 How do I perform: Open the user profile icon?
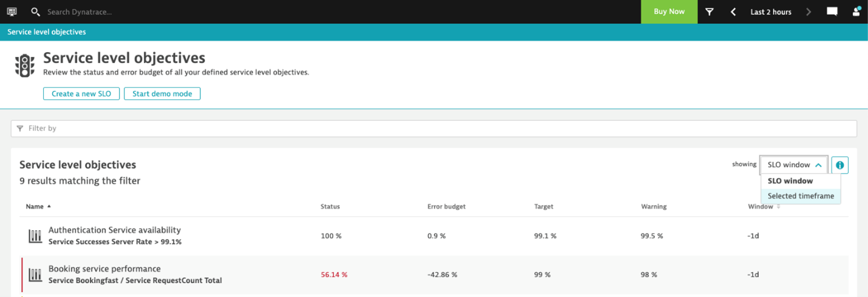click(x=856, y=11)
